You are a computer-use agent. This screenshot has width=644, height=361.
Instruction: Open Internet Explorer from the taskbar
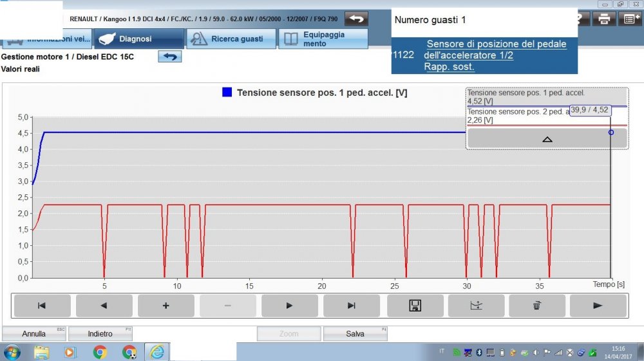[x=157, y=352]
